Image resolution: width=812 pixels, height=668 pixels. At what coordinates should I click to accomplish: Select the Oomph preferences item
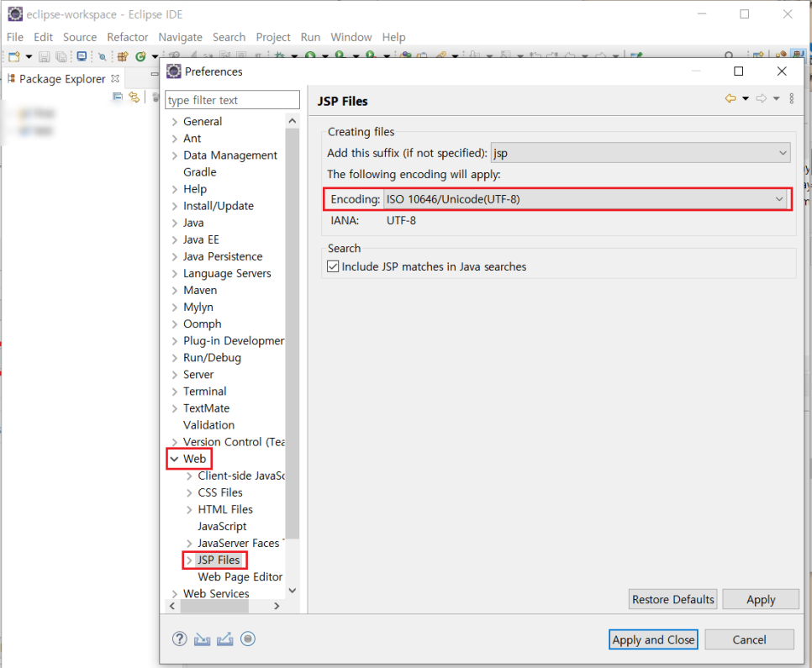(x=202, y=324)
